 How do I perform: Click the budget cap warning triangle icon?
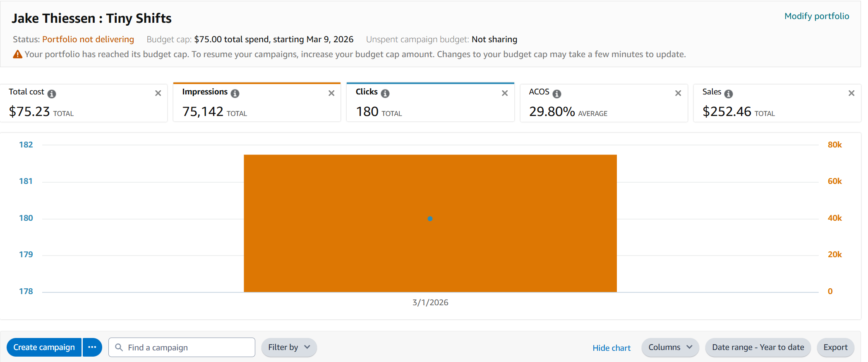click(x=18, y=54)
